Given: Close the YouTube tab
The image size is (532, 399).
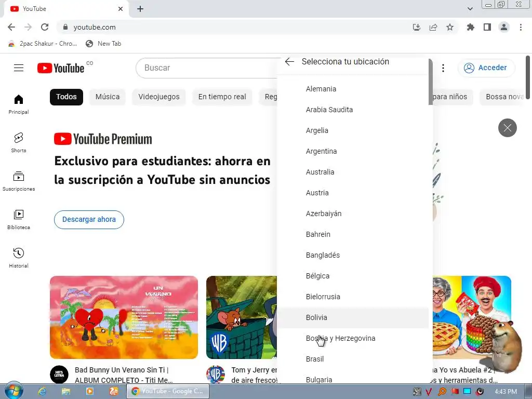Looking at the screenshot, I should coord(121,9).
